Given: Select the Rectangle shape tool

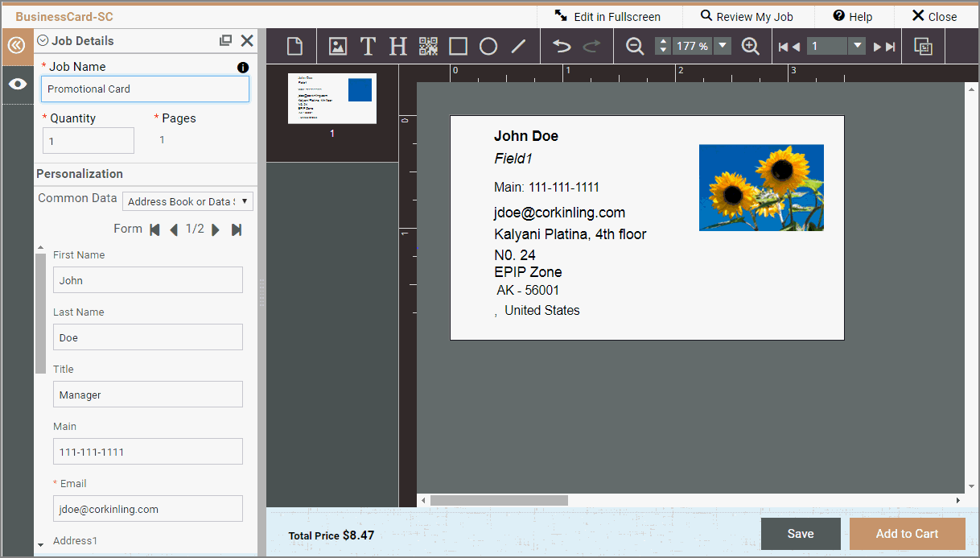Looking at the screenshot, I should click(458, 47).
